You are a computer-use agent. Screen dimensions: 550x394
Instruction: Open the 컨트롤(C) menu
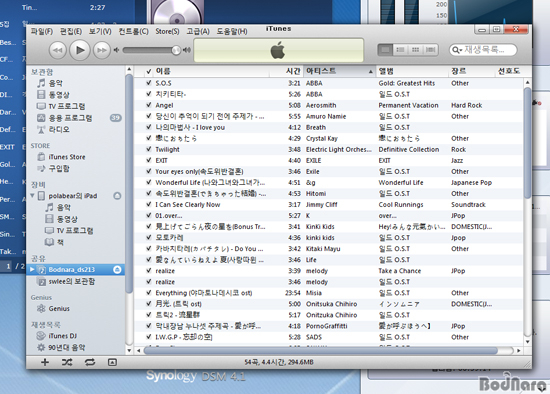(134, 31)
